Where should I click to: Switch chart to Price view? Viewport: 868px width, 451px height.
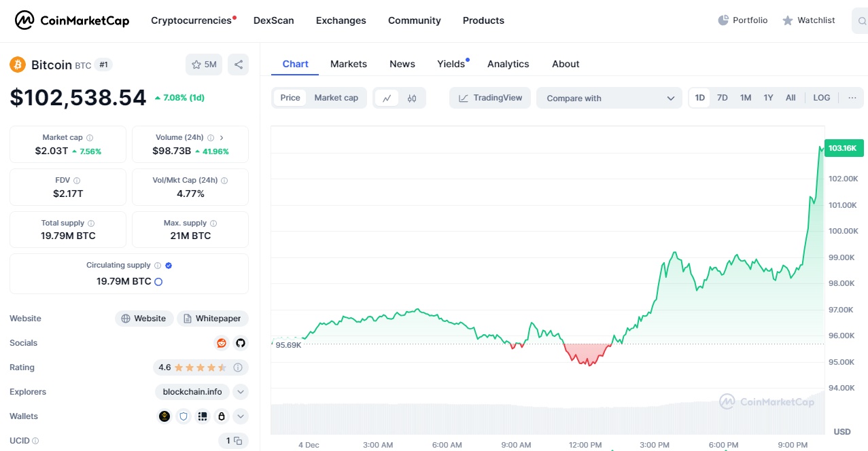[290, 98]
